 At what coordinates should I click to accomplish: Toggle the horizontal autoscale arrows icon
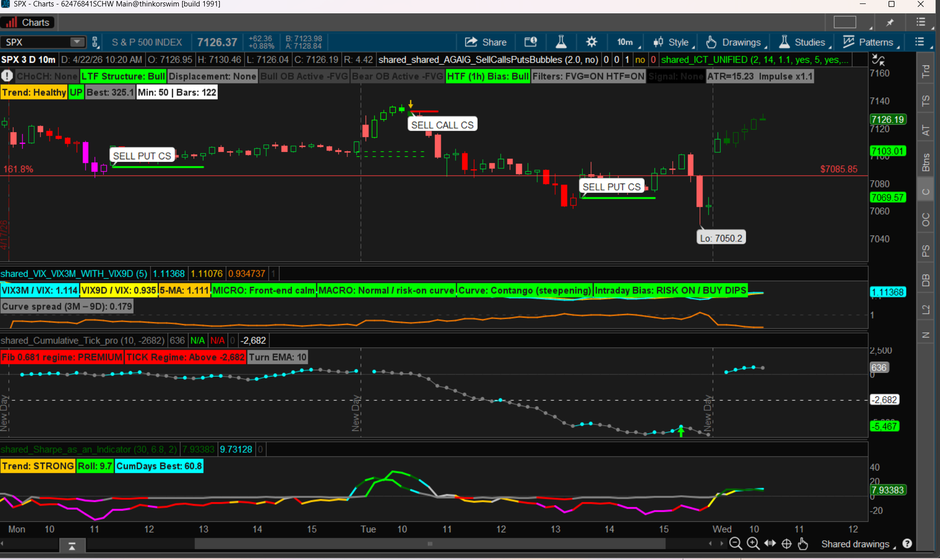[x=770, y=544]
